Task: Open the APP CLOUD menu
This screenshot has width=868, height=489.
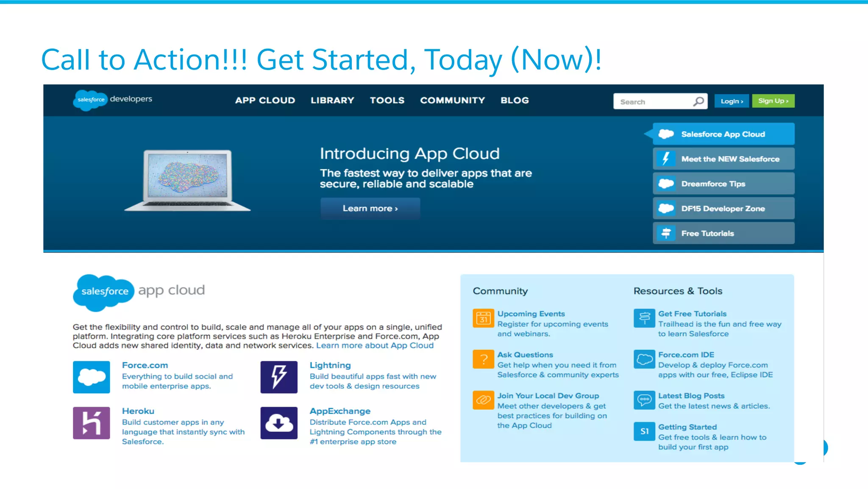Action: 265,101
